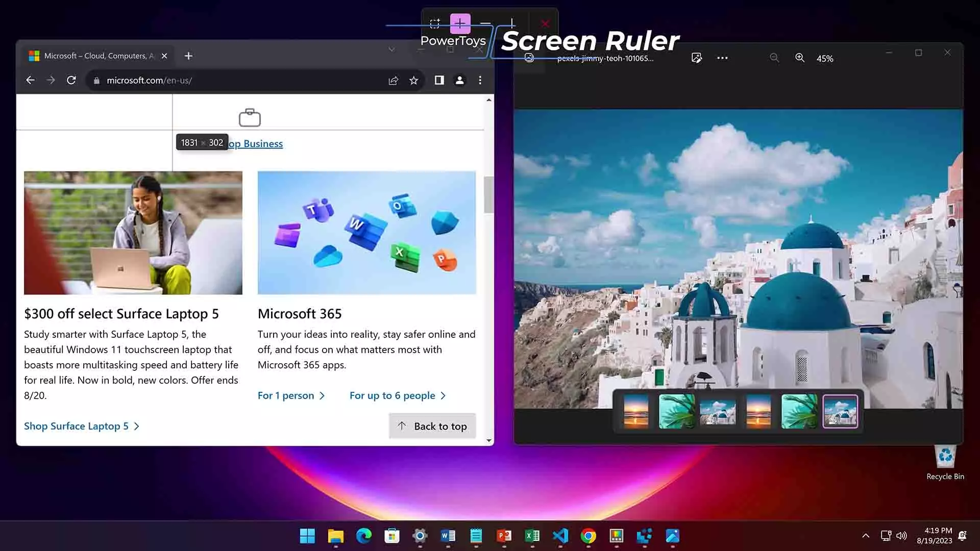Open the Chrome side panel
980x551 pixels.
(x=439, y=80)
